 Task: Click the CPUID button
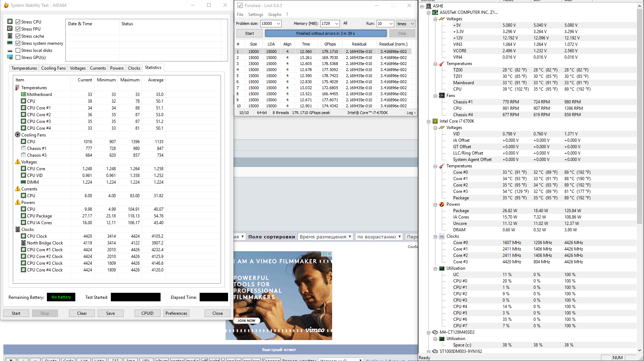[147, 313]
